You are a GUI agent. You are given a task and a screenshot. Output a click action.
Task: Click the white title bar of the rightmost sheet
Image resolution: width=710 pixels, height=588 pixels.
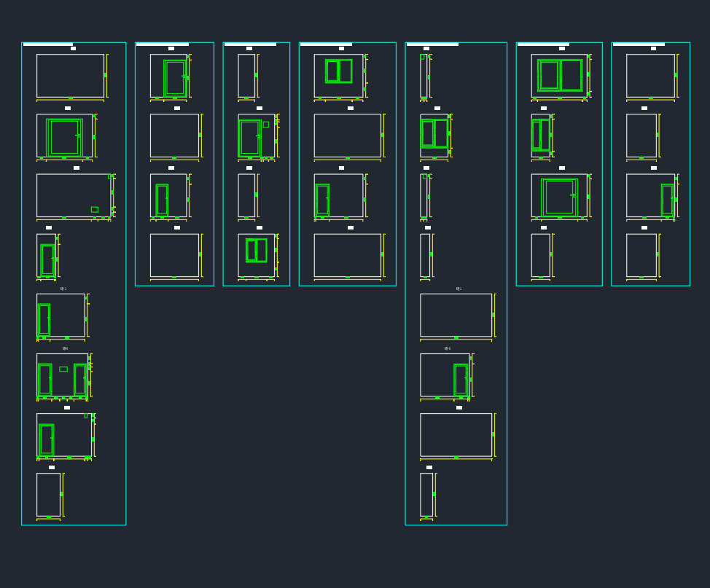click(639, 44)
